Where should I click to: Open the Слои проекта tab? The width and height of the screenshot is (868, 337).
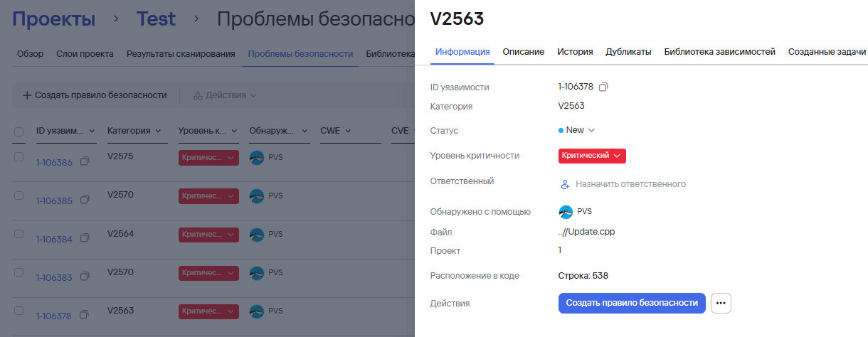tap(85, 54)
